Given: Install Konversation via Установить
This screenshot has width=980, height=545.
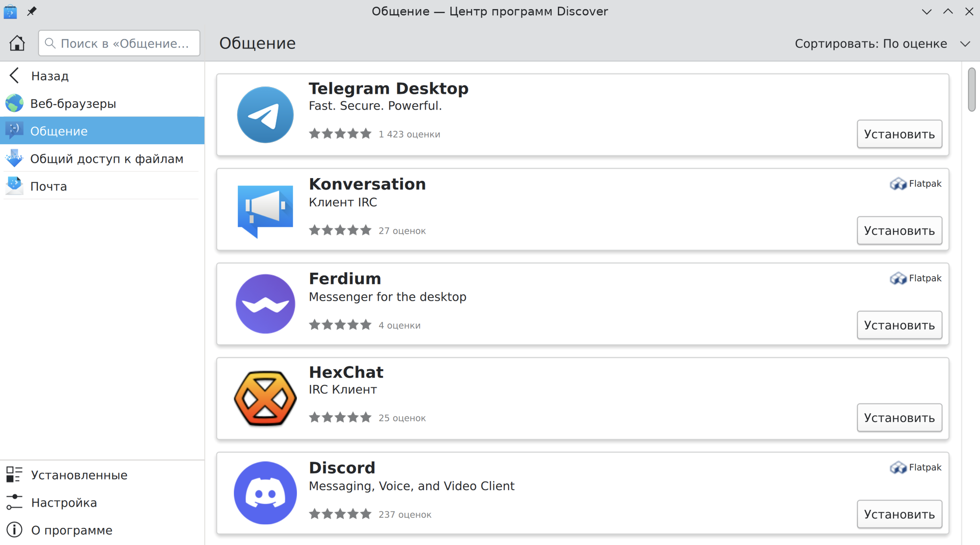Looking at the screenshot, I should point(899,231).
